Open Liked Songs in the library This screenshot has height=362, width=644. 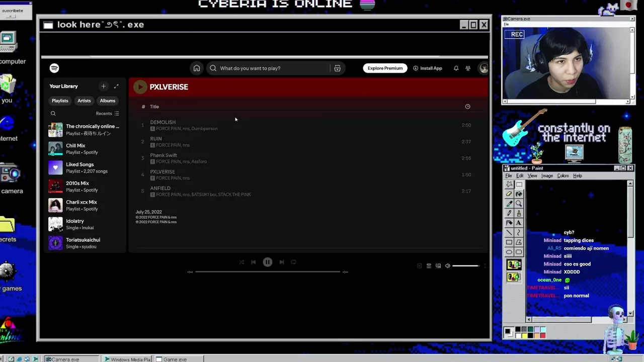[x=85, y=167]
